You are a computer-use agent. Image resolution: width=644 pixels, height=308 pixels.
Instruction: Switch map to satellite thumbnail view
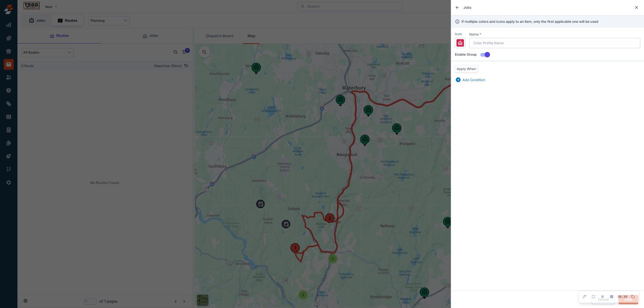coord(203,300)
